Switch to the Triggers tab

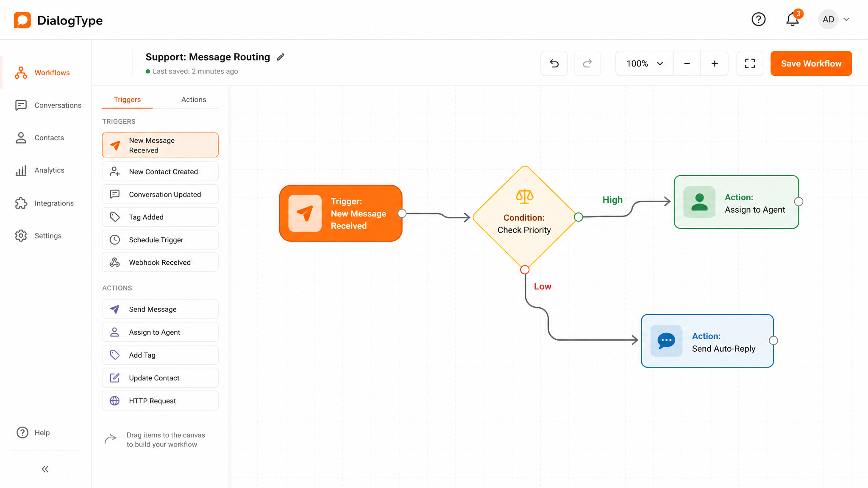127,100
